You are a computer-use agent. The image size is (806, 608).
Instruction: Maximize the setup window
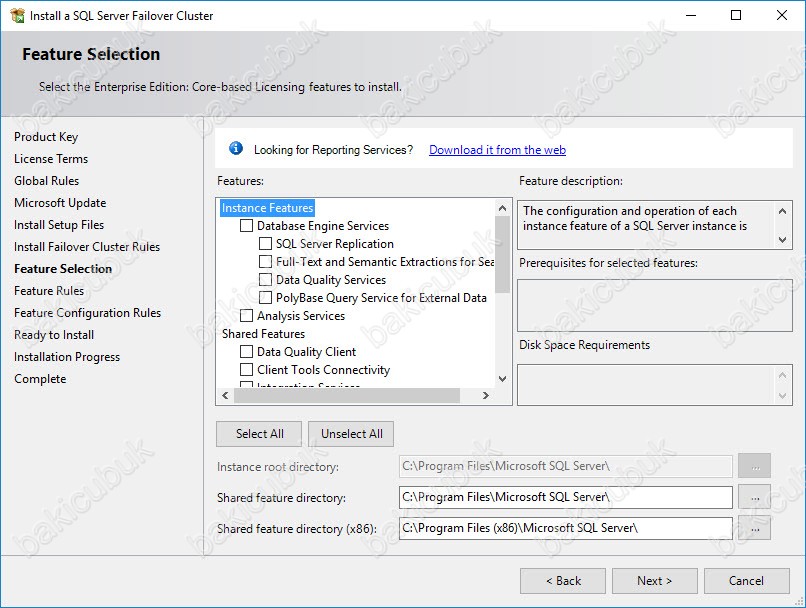[x=736, y=15]
